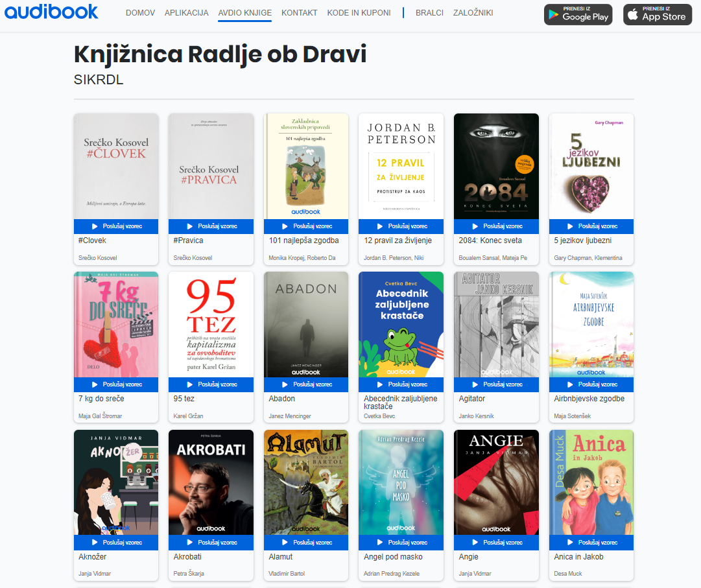Image resolution: width=701 pixels, height=588 pixels.
Task: Click the title link 'Airbnbjevske zgodbe'
Action: point(589,399)
